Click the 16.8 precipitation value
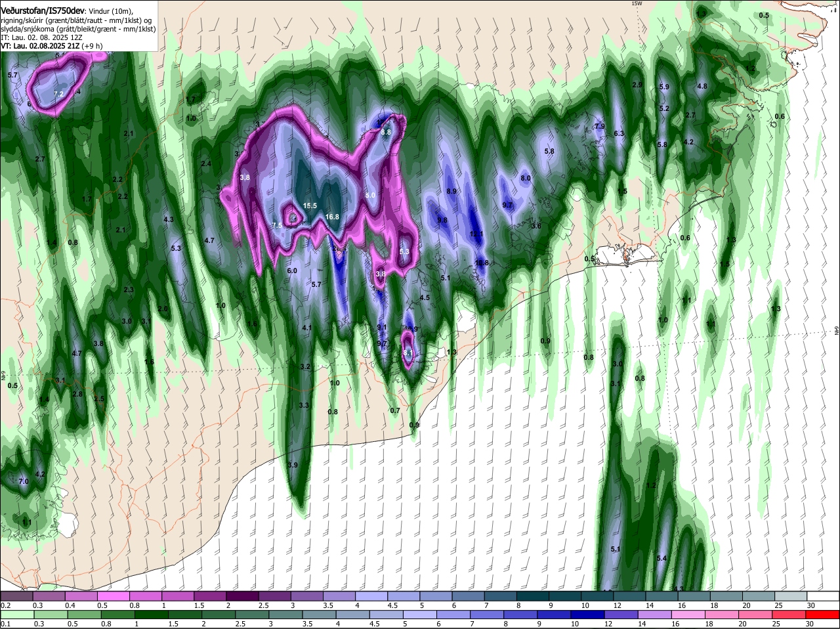Screen dimensions: 840x629 pyautogui.click(x=332, y=217)
